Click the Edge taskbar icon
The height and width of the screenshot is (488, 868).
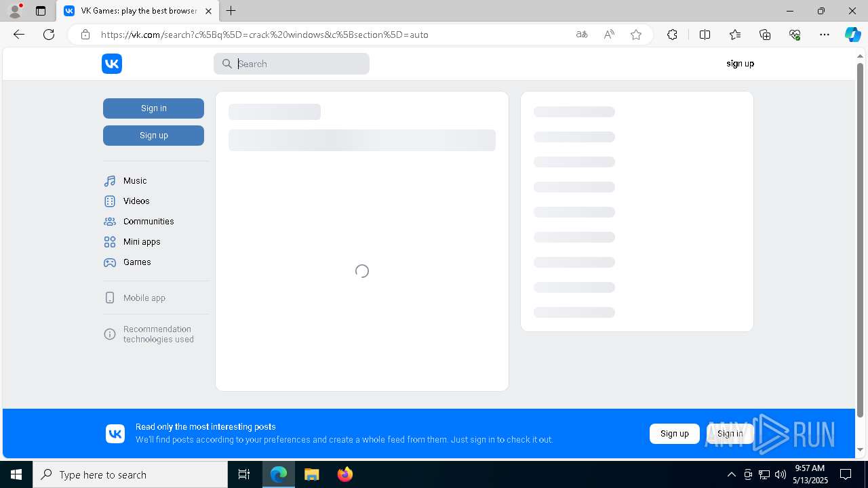click(279, 474)
